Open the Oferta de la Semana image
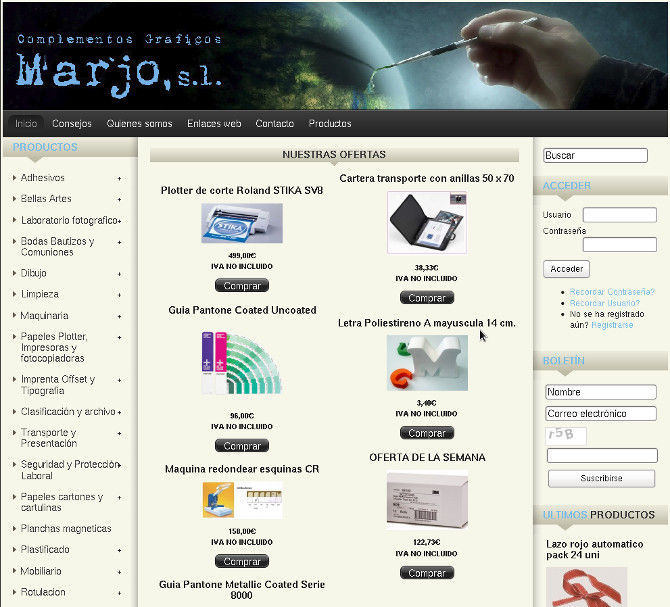Screen dimensions: 670x607 click(x=427, y=499)
